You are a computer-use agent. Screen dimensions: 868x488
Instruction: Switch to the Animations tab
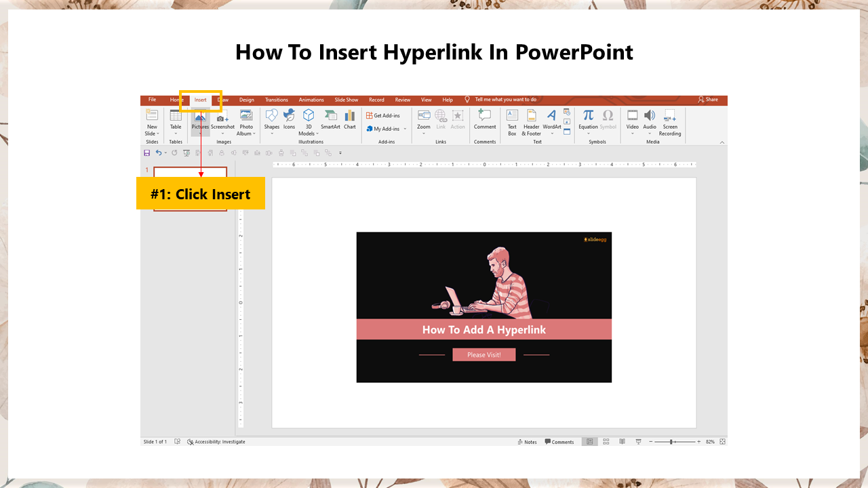[x=311, y=100]
